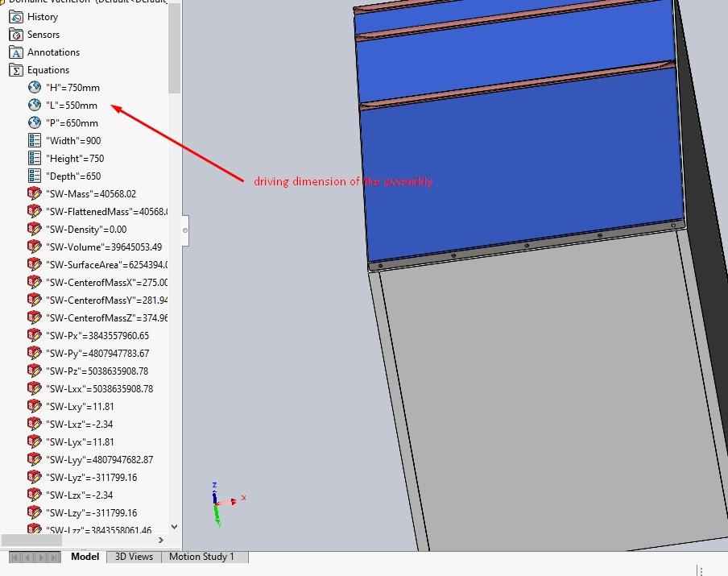728x576 pixels.
Task: Select the "Depth"=650 equation text
Action: pyautogui.click(x=73, y=176)
